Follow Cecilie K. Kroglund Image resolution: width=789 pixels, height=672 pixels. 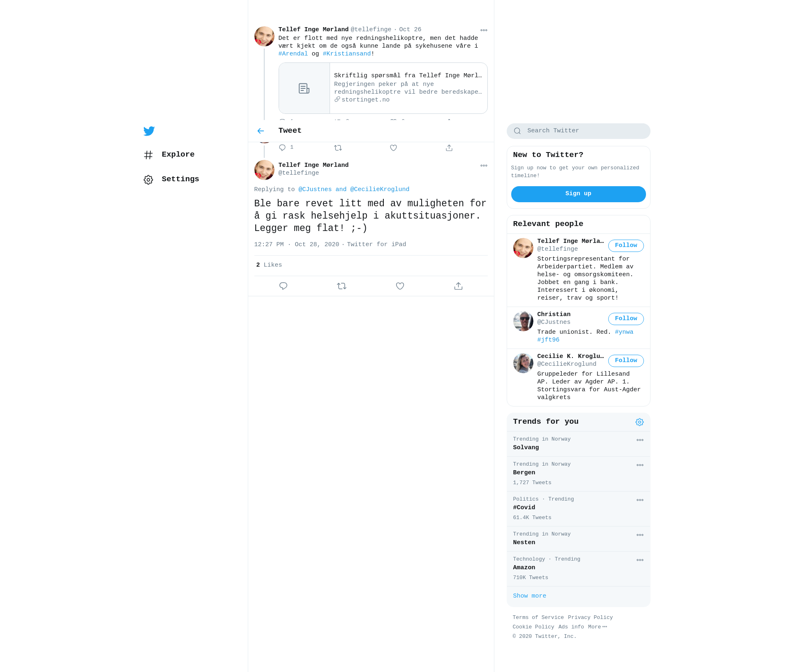626,360
